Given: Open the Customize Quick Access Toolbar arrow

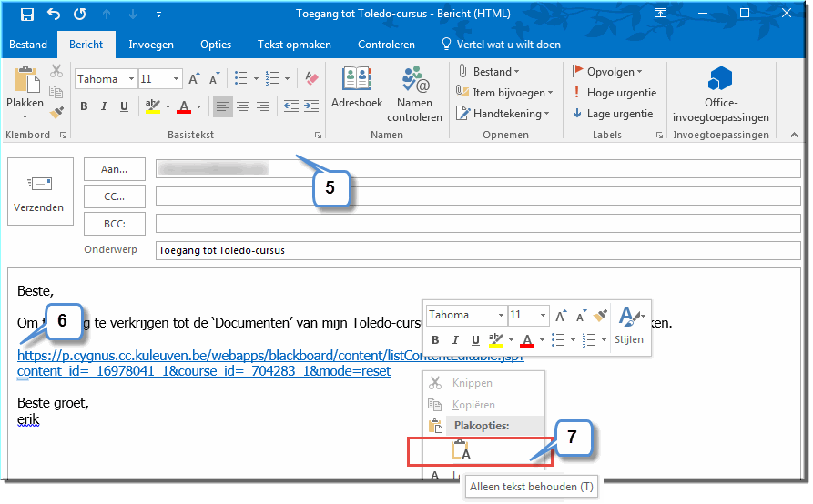Looking at the screenshot, I should click(158, 15).
